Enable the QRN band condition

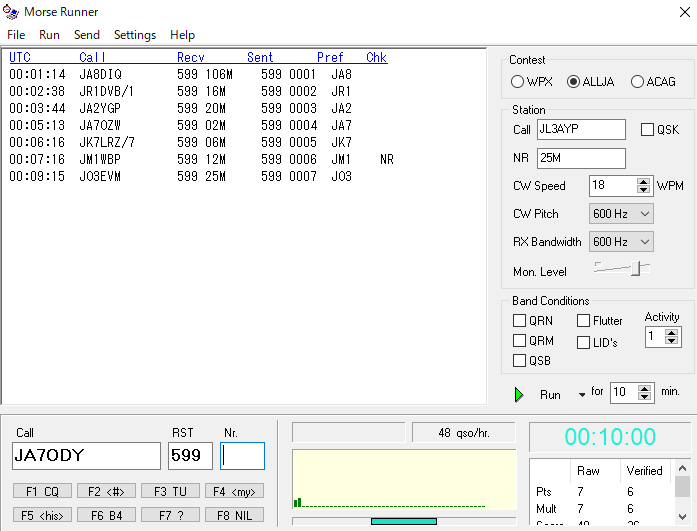pyautogui.click(x=519, y=320)
